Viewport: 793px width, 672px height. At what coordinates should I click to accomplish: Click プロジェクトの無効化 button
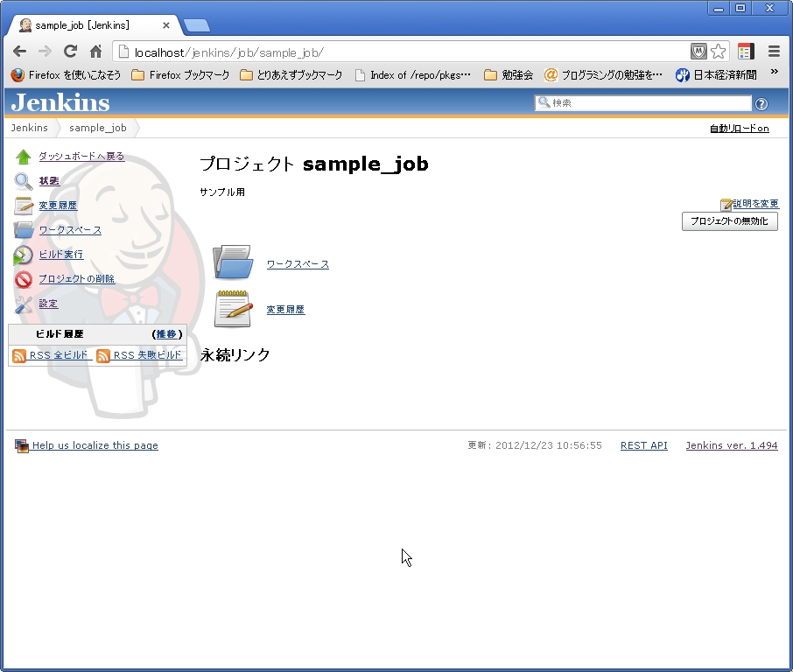point(730,221)
